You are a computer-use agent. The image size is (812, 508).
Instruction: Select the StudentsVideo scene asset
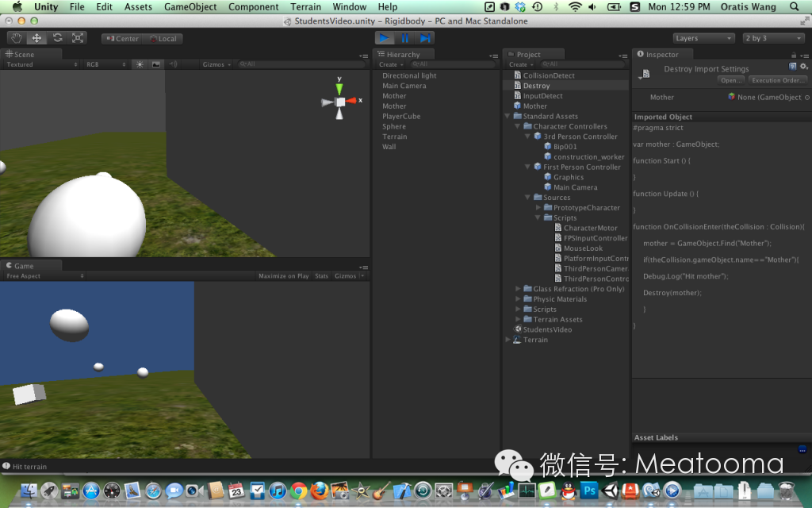pyautogui.click(x=542, y=329)
